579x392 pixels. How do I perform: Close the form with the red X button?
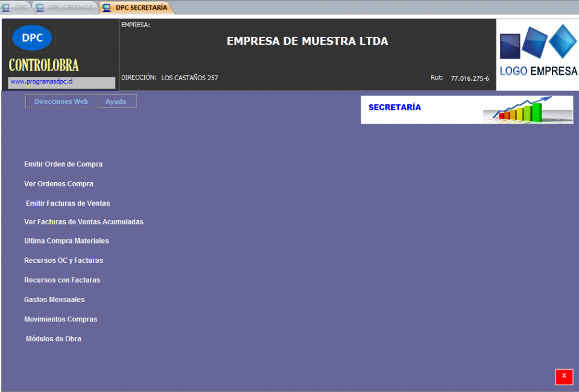(x=564, y=376)
